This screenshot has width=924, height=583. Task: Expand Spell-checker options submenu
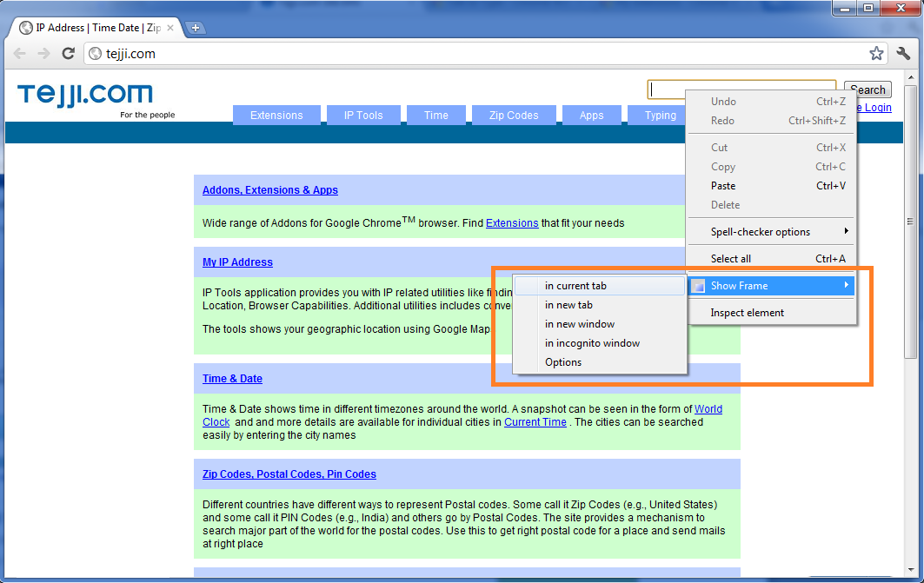click(771, 231)
